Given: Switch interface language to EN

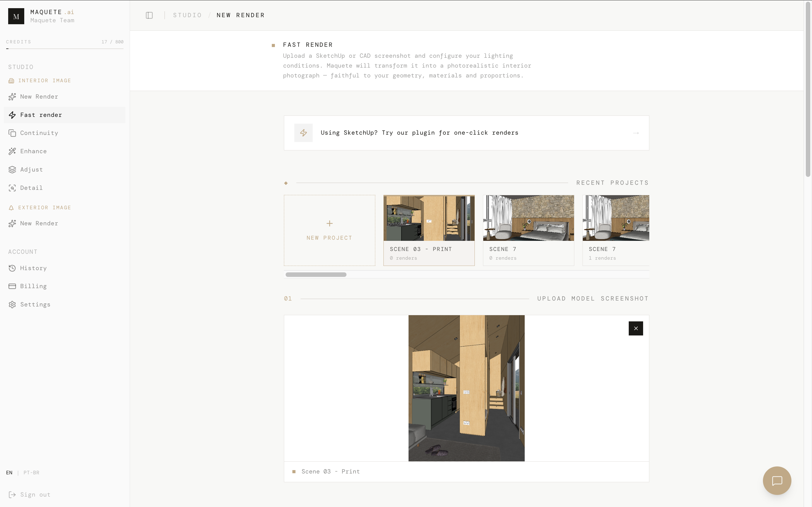Looking at the screenshot, I should tap(9, 472).
